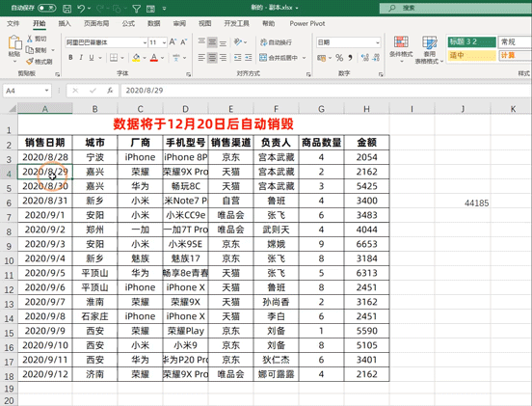
Task: Click the Increase Decimal icon
Action: 365,58
